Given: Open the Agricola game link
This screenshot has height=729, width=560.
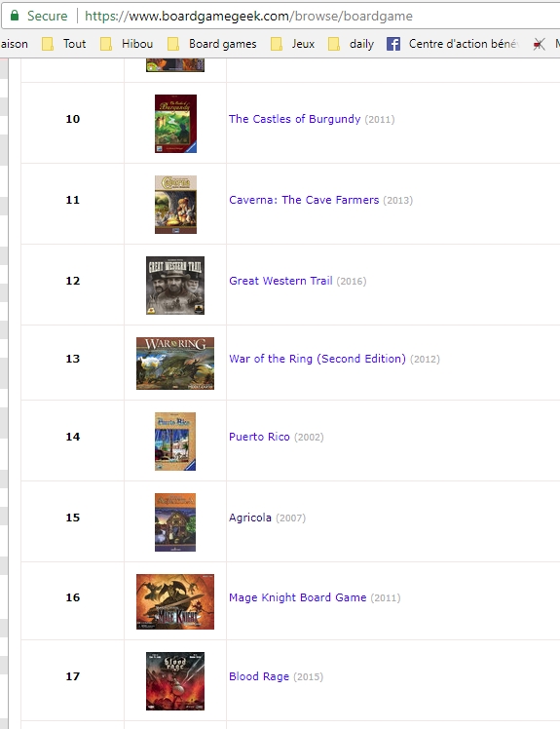Looking at the screenshot, I should [x=250, y=518].
